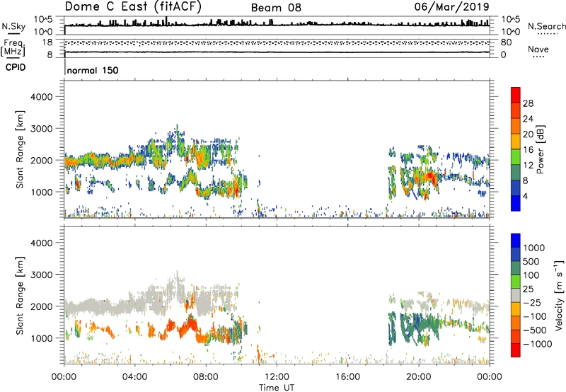
Task: Click the 4000 tick of the power panel
Action: [42, 97]
